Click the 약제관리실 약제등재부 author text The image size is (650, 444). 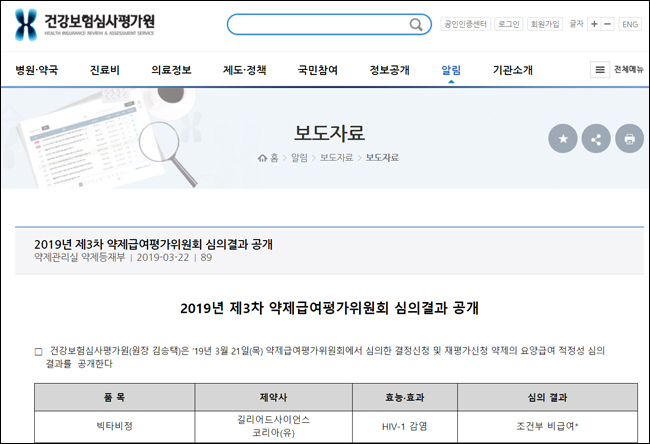pos(80,257)
